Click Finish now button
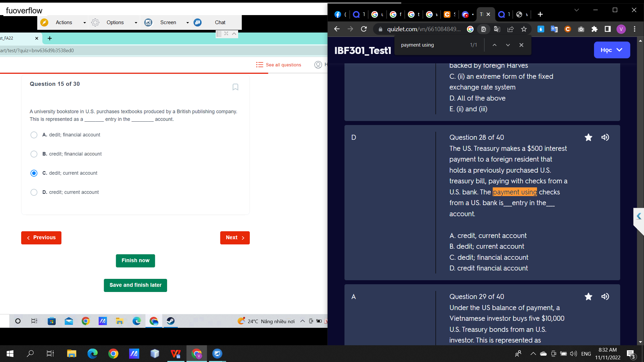 coord(136,261)
